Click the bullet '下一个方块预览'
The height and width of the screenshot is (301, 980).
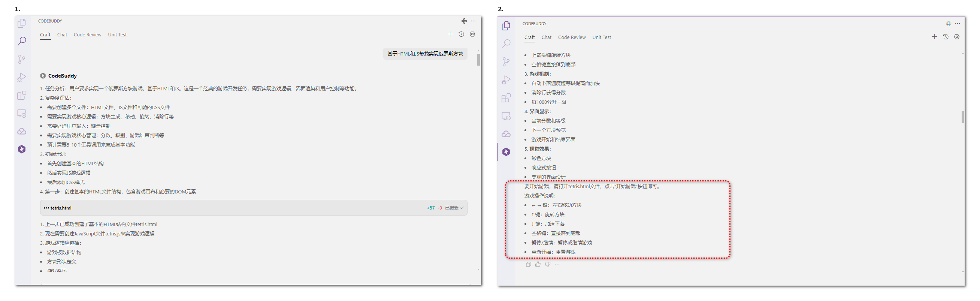point(548,130)
